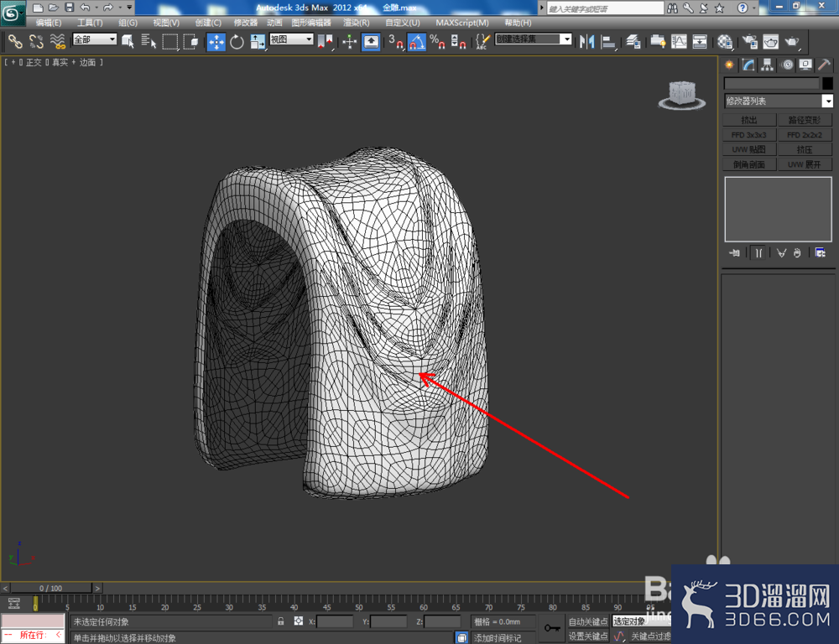
Task: Switch to the Utilities hammer tab
Action: 824,65
